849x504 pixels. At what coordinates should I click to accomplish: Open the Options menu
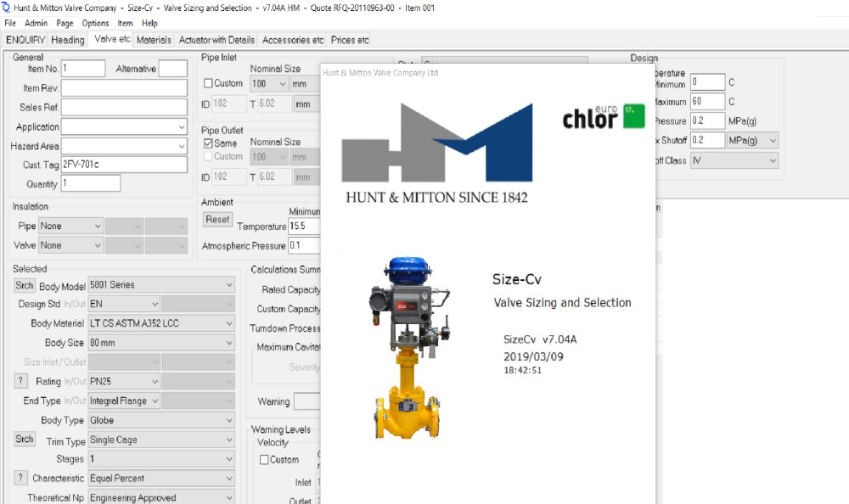tap(95, 23)
